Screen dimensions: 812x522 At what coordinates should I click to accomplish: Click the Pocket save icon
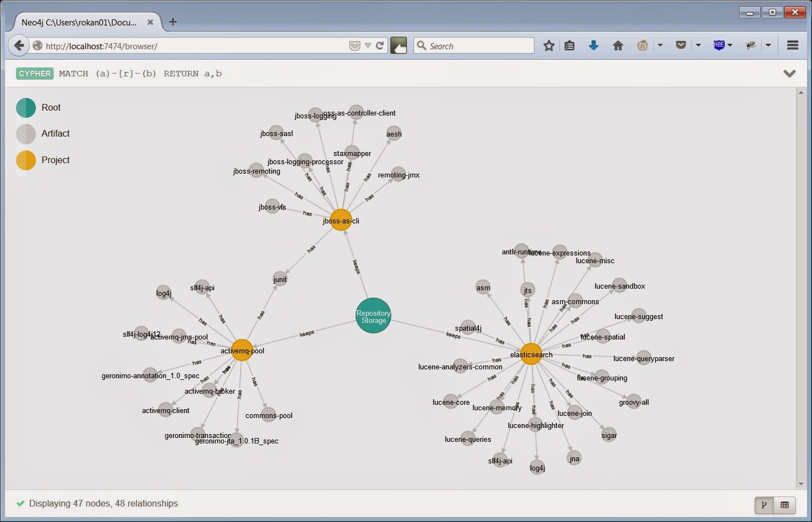[680, 45]
